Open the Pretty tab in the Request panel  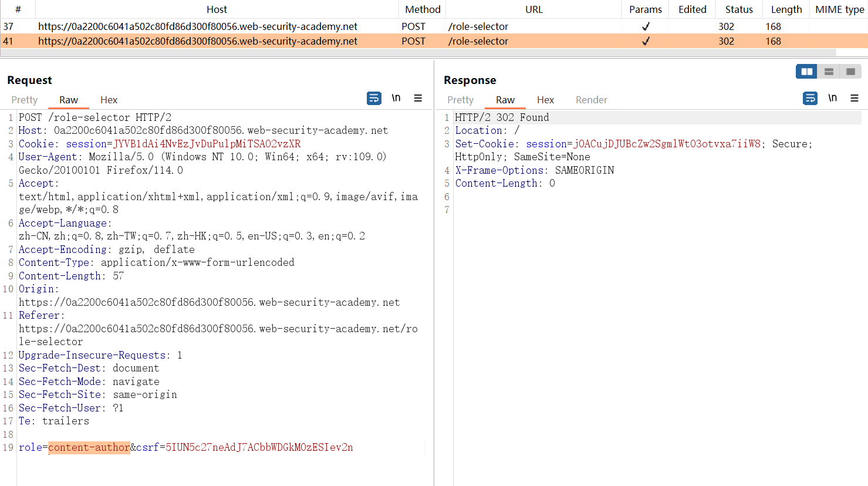coord(25,100)
